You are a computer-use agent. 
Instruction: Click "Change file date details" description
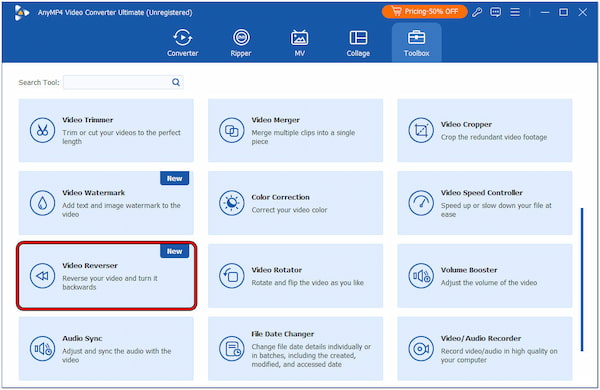point(311,355)
